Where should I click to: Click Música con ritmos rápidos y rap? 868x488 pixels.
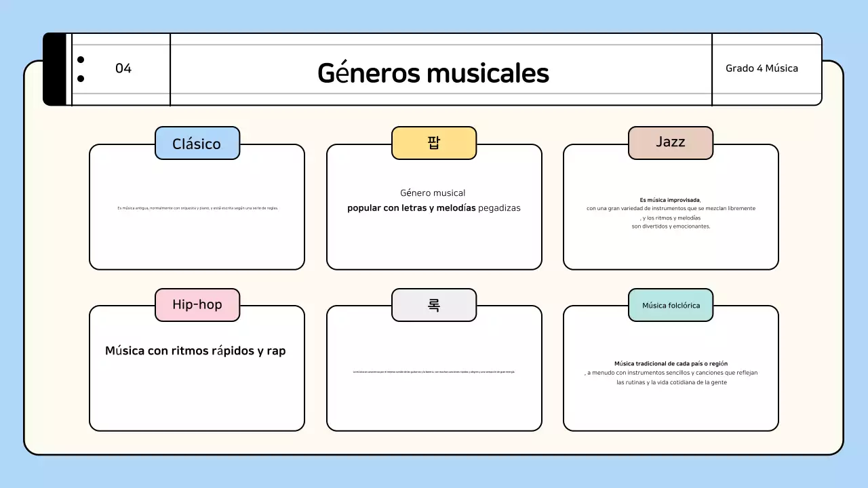click(x=197, y=350)
